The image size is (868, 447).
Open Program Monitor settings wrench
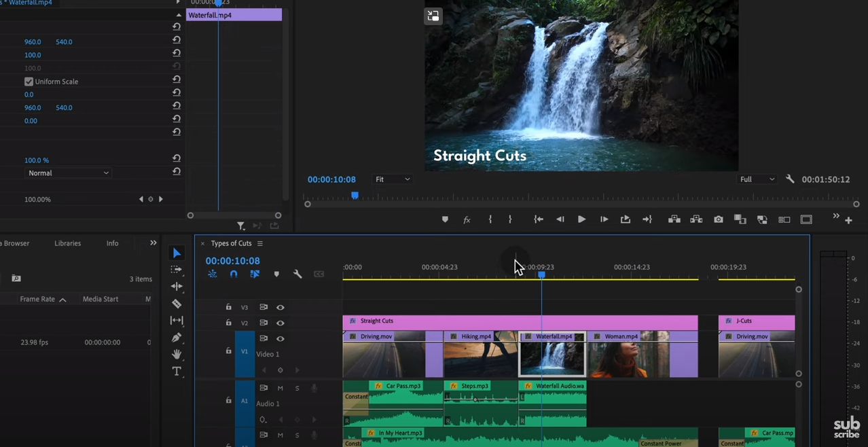click(790, 179)
